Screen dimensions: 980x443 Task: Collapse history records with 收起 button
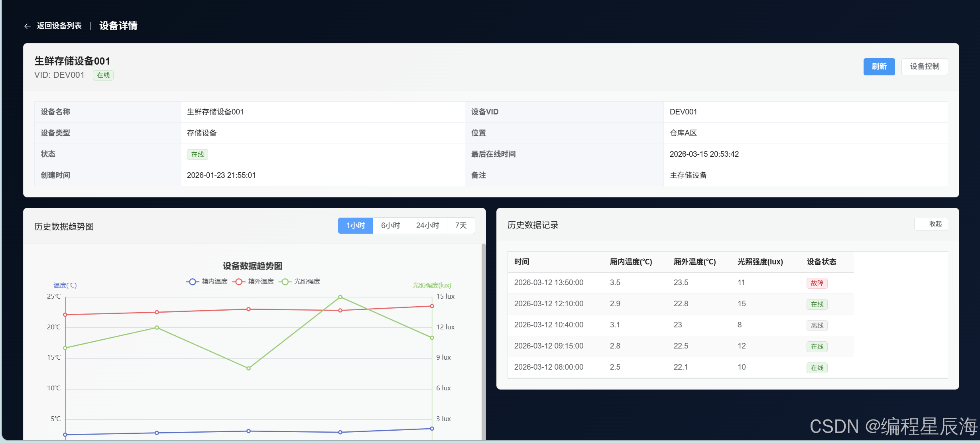click(931, 224)
